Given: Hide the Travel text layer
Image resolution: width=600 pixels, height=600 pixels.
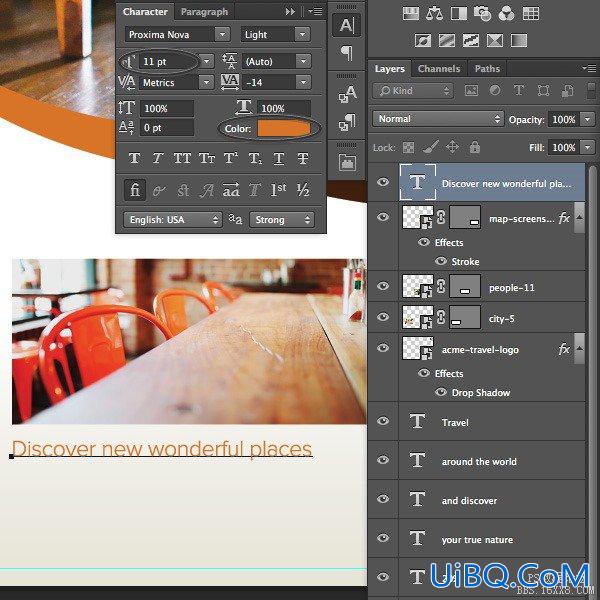Looking at the screenshot, I should click(x=383, y=421).
